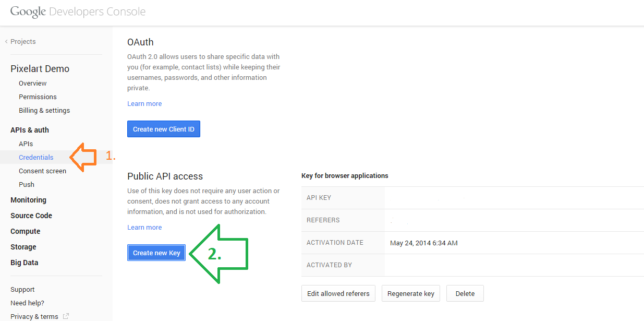This screenshot has width=644, height=321.
Task: Expand the Storage section
Action: 23,247
